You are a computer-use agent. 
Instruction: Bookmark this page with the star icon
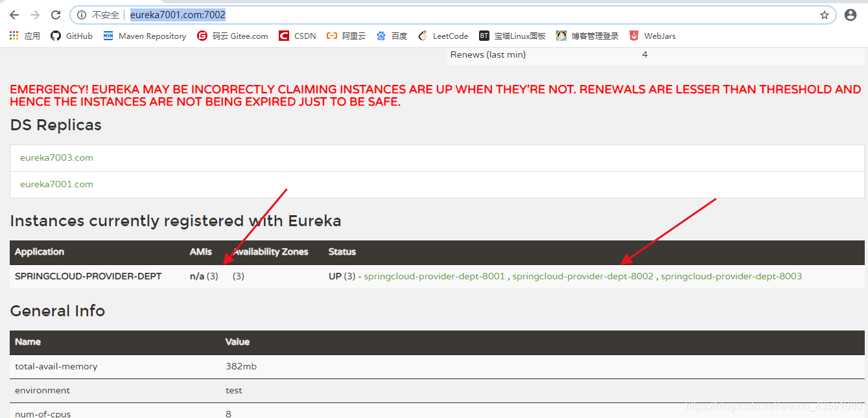[824, 15]
